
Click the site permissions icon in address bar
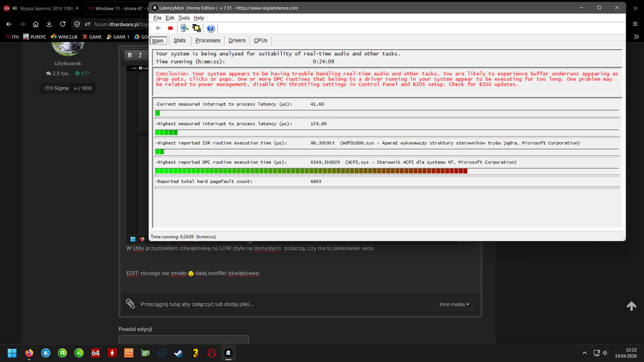pos(88,24)
